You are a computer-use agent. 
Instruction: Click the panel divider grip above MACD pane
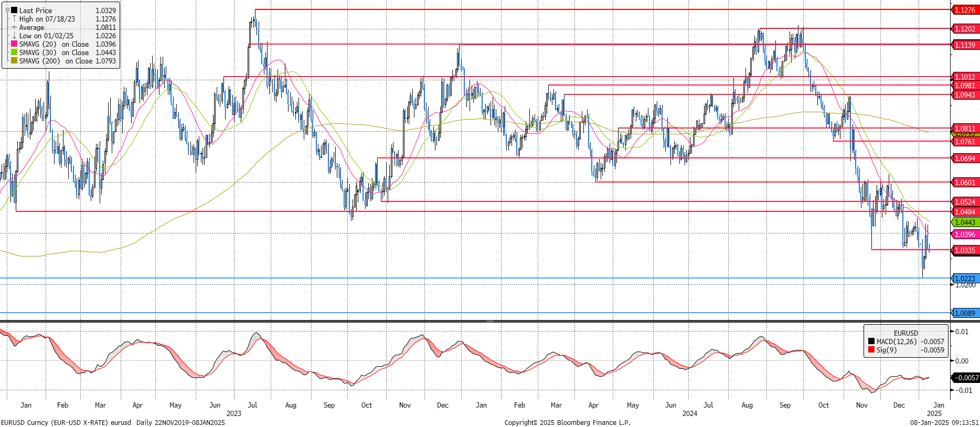tap(489, 321)
